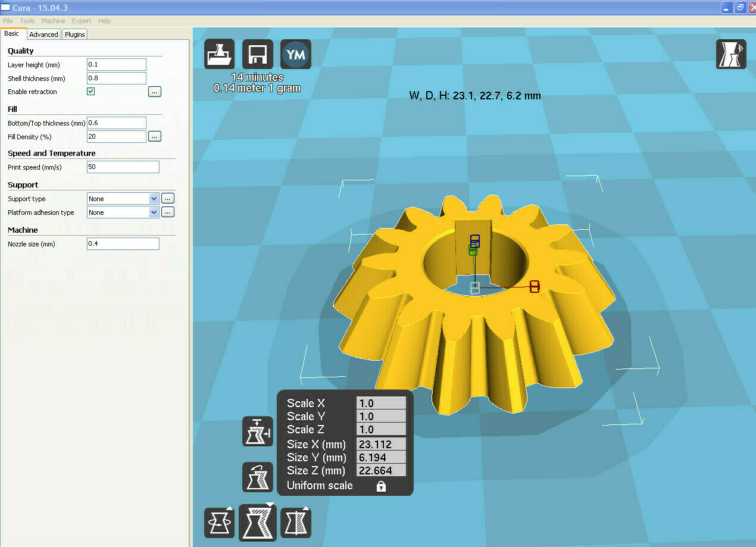Viewport: 756px width, 547px height.
Task: Click the Layer height input field
Action: coord(116,64)
